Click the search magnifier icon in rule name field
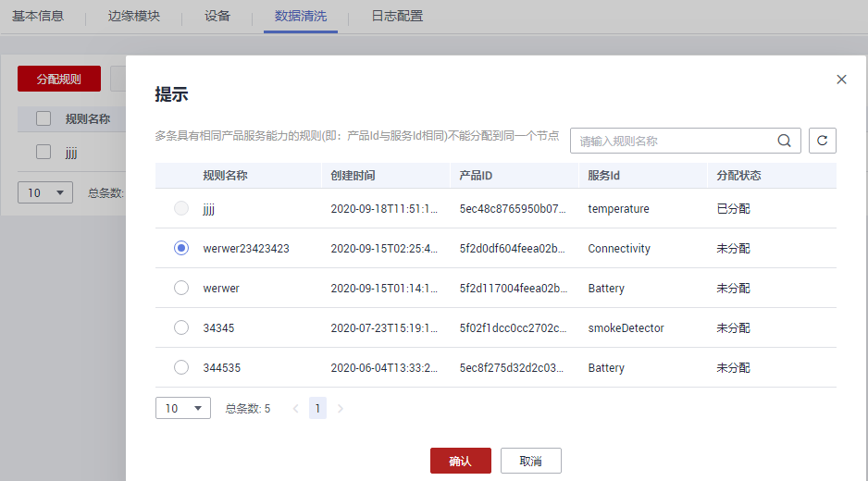Screen dimensions: 868x481 tap(784, 141)
